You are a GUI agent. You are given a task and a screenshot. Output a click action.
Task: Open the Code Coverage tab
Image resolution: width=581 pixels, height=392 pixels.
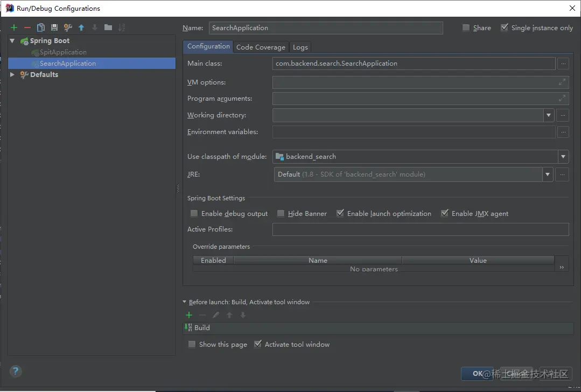click(261, 47)
